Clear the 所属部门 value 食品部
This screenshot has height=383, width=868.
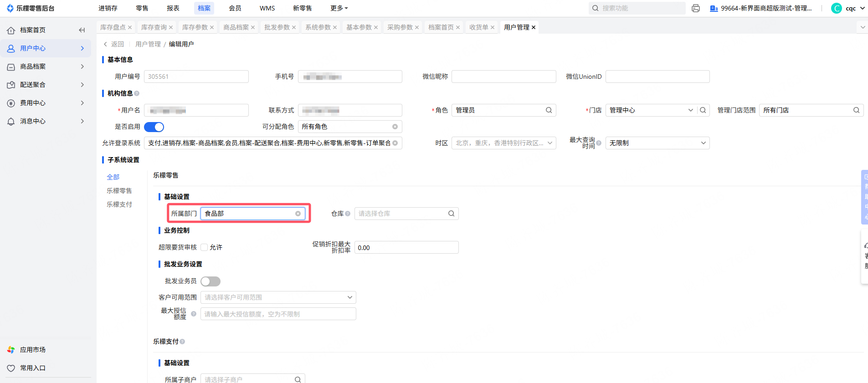click(x=298, y=214)
